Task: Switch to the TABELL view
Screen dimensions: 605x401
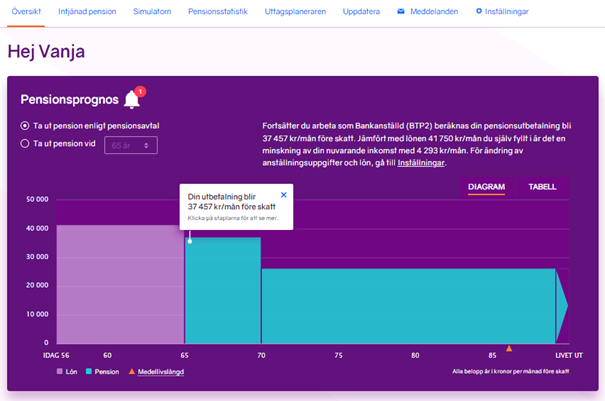Action: tap(542, 186)
